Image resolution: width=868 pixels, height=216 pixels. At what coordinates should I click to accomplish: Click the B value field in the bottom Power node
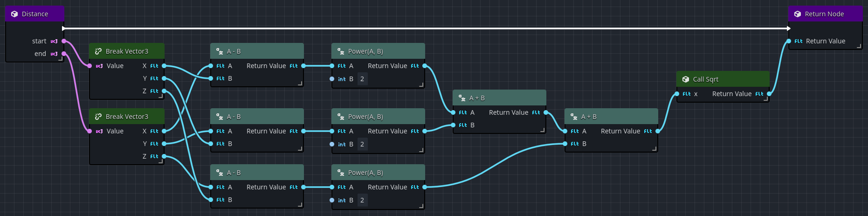click(x=362, y=200)
